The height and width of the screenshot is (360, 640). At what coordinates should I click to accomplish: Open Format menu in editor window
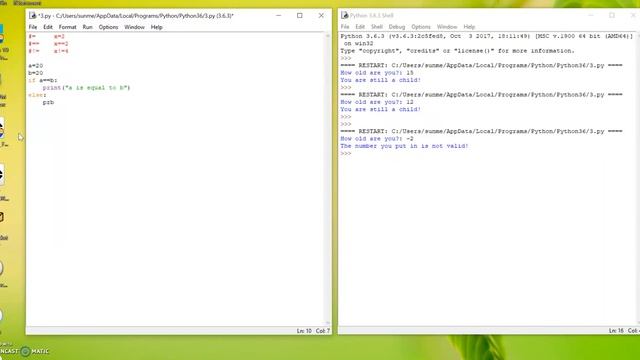click(x=67, y=27)
